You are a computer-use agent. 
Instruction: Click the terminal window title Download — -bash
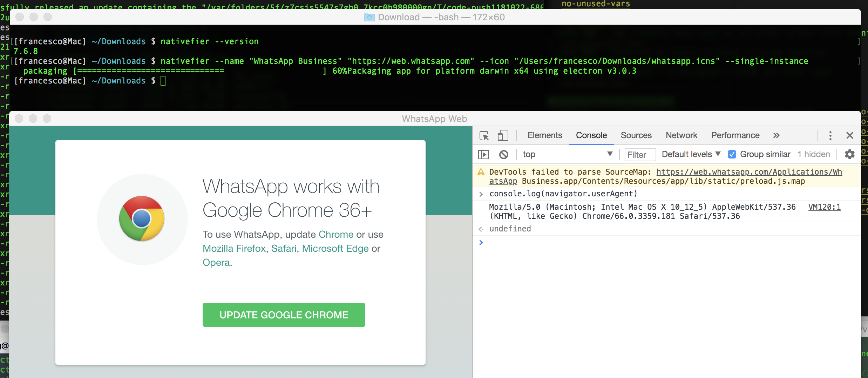click(441, 17)
